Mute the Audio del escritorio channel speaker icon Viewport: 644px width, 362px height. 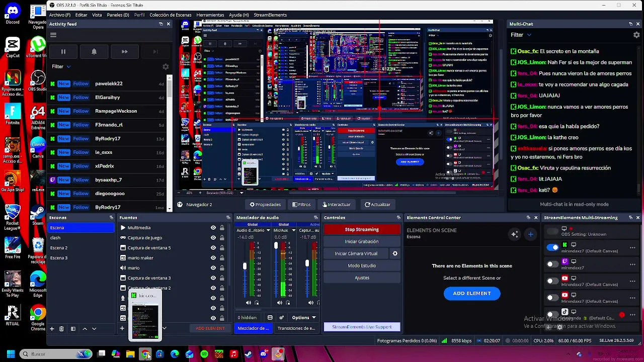[248, 303]
